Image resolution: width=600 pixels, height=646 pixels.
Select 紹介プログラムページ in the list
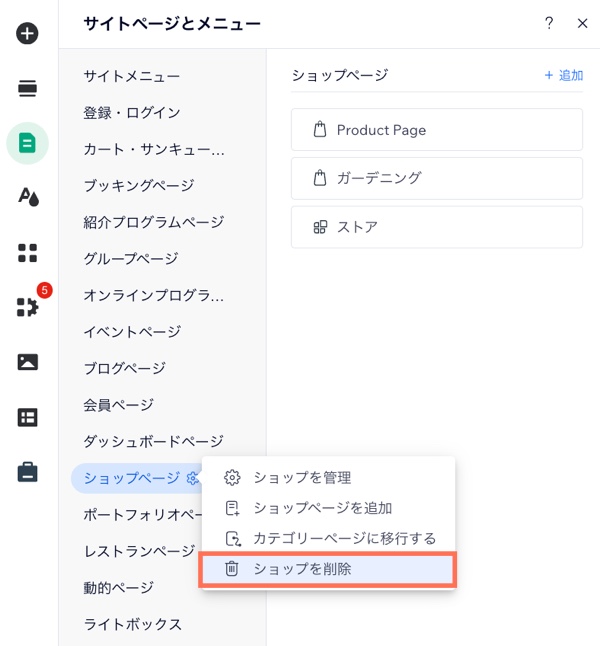tap(154, 222)
